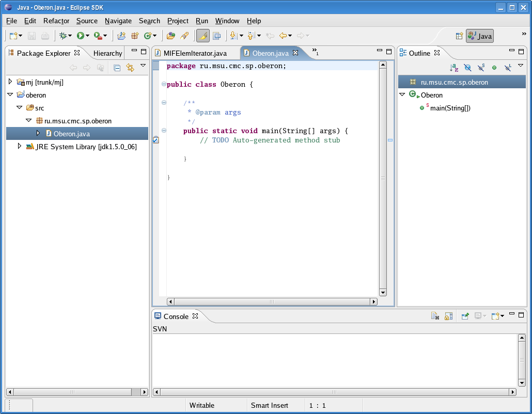Screen dimensions: 532x414
Task: Click Clear Console icon
Action: tap(435, 316)
